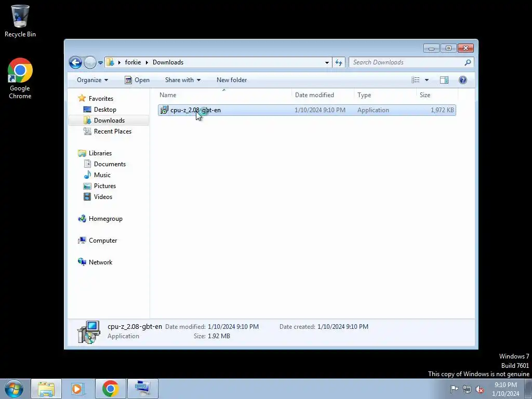
Task: Select forkie in the address breadcrumb
Action: pyautogui.click(x=133, y=62)
